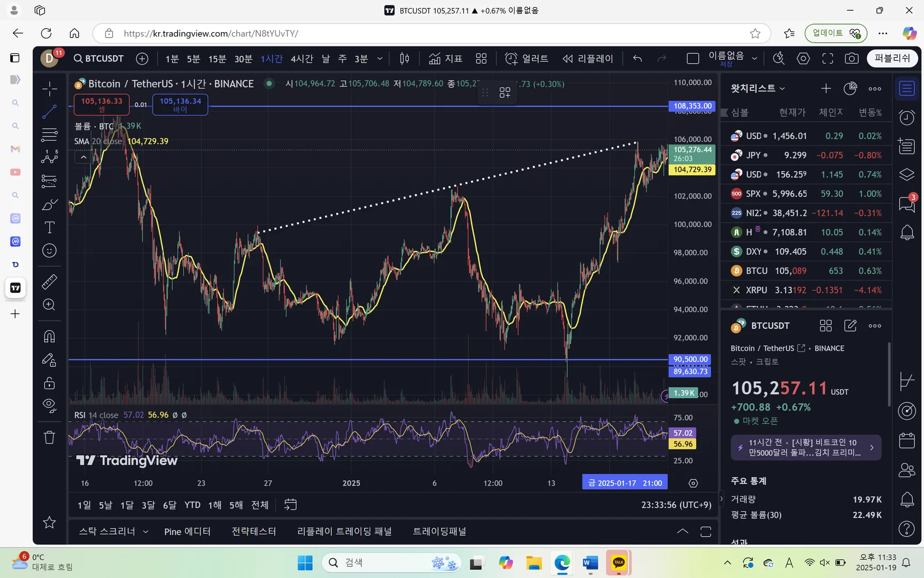The height and width of the screenshot is (578, 924).
Task: Click the 105,136.34 바이 buy button
Action: pos(180,104)
